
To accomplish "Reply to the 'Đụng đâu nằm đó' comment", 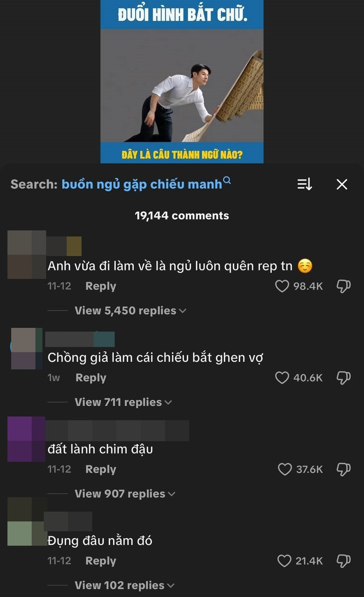I will coord(101,561).
